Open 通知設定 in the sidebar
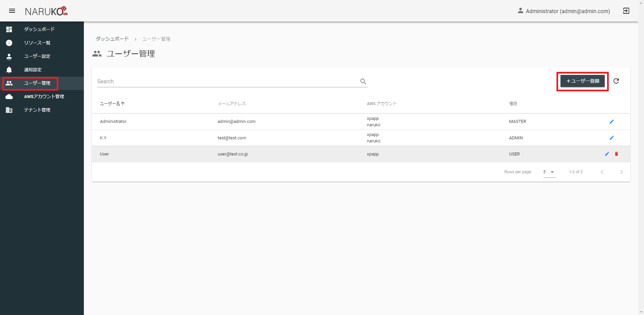 pos(42,70)
